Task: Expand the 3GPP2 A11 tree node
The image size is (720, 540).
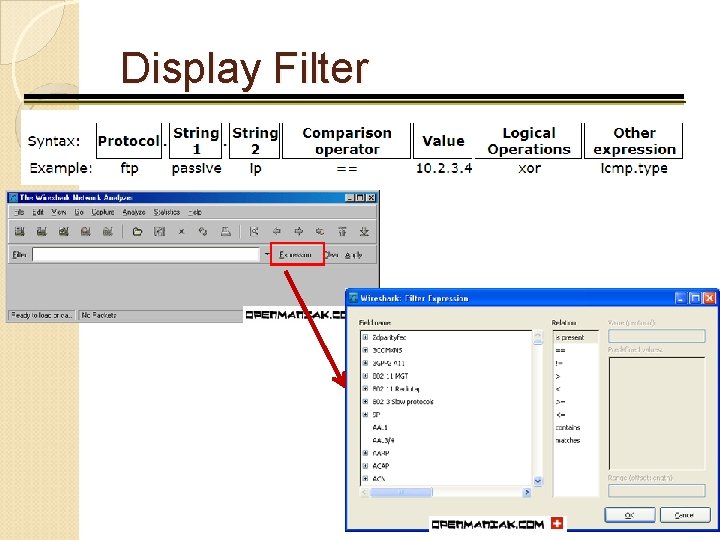Action: coord(366,363)
